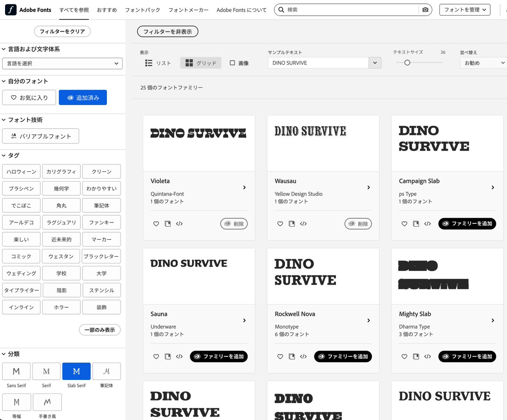
Task: Click the heart icon on the Violeta card
Action: [156, 224]
